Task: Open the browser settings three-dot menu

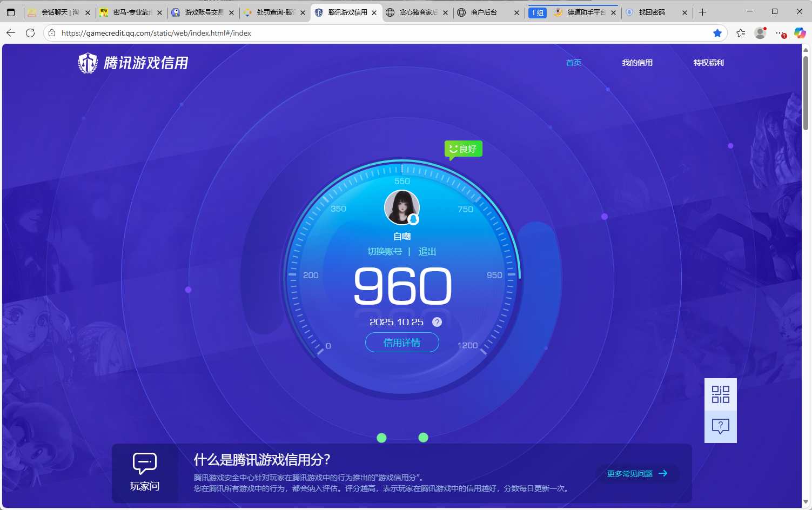Action: tap(780, 33)
